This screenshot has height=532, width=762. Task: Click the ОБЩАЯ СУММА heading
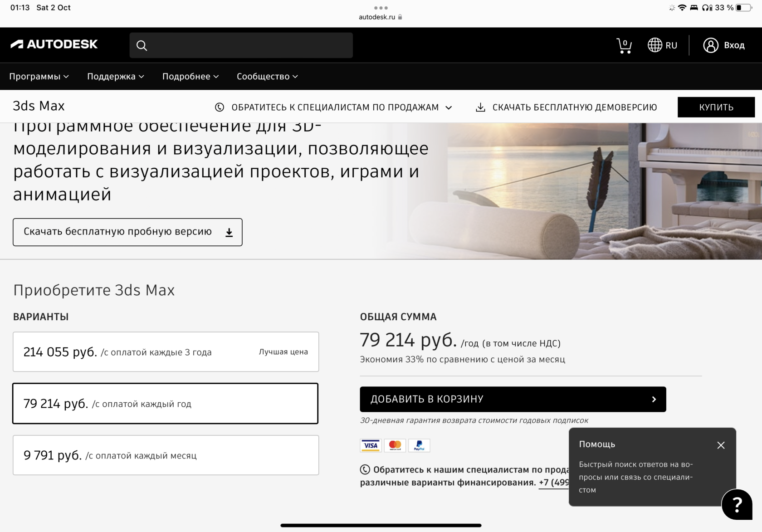[x=398, y=317]
